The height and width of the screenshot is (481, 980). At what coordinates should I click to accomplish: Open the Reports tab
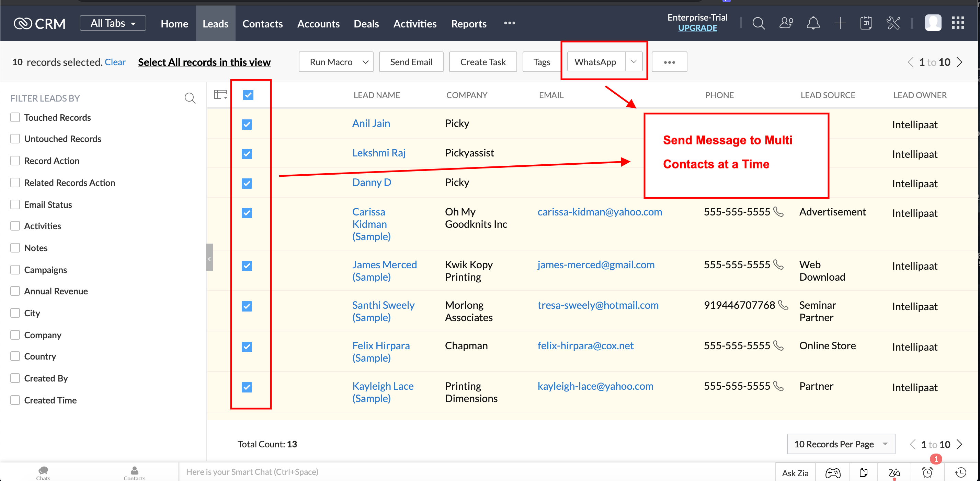[x=468, y=24]
